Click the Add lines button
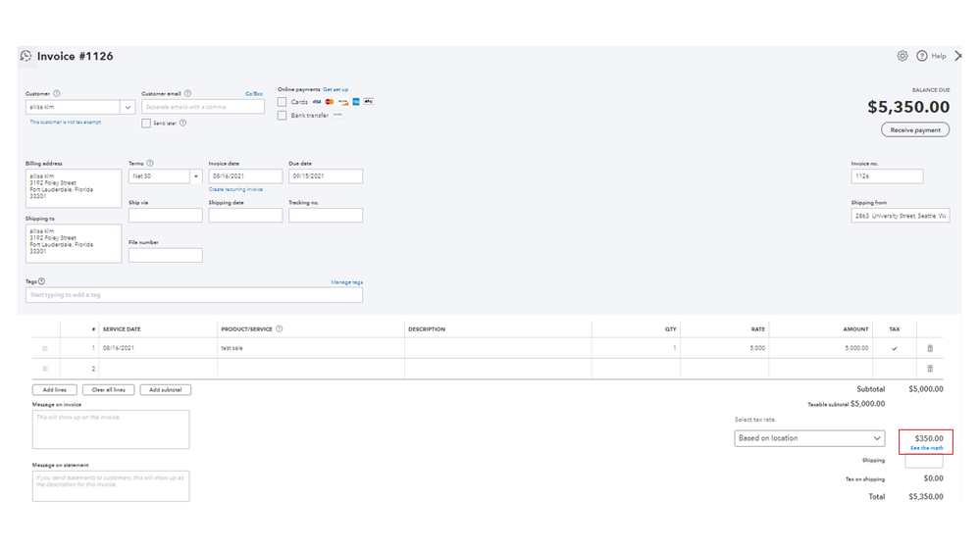Image resolution: width=980 pixels, height=551 pixels. click(54, 390)
